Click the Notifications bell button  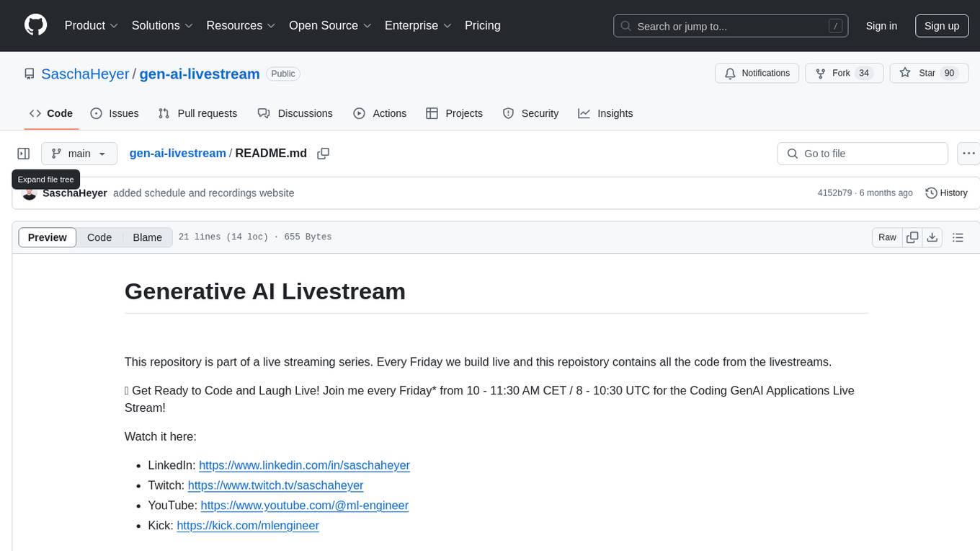pyautogui.click(x=757, y=74)
